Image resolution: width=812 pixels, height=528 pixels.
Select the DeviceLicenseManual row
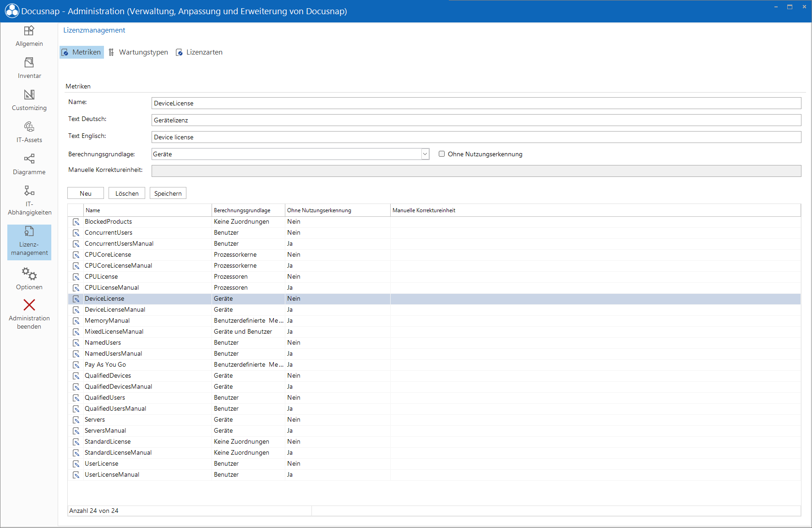pos(434,310)
